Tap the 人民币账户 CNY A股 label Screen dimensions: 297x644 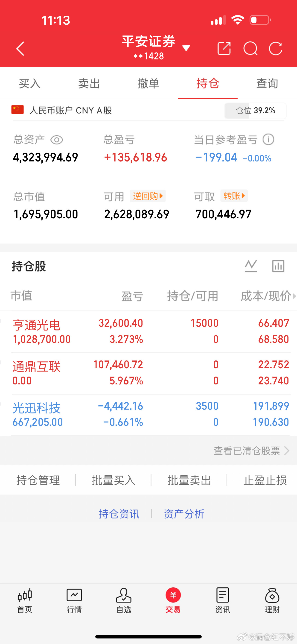(x=71, y=110)
